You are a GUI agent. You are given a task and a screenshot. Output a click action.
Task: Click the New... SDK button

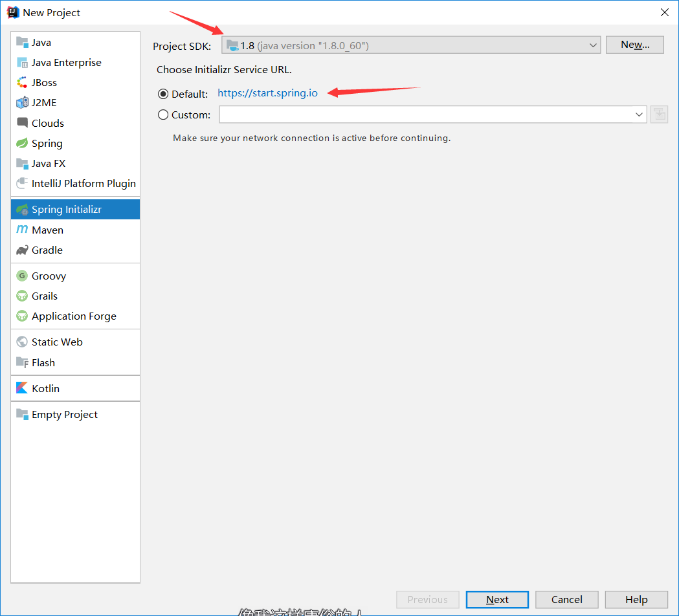pyautogui.click(x=635, y=45)
